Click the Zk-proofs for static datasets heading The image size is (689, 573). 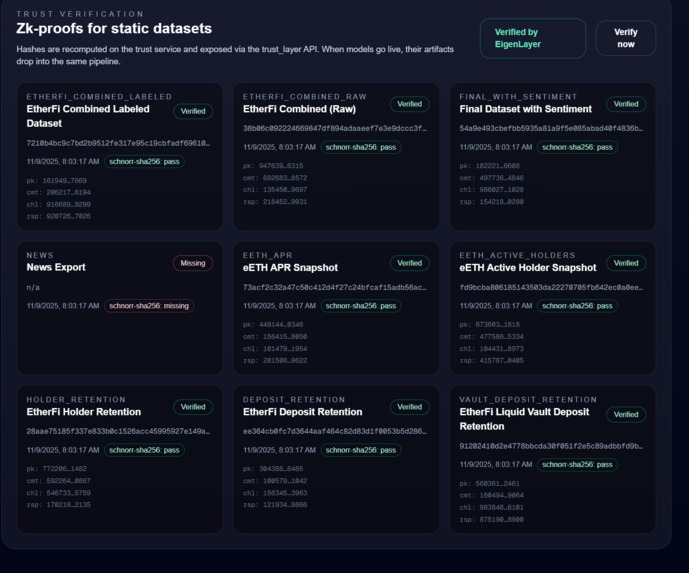tap(114, 29)
